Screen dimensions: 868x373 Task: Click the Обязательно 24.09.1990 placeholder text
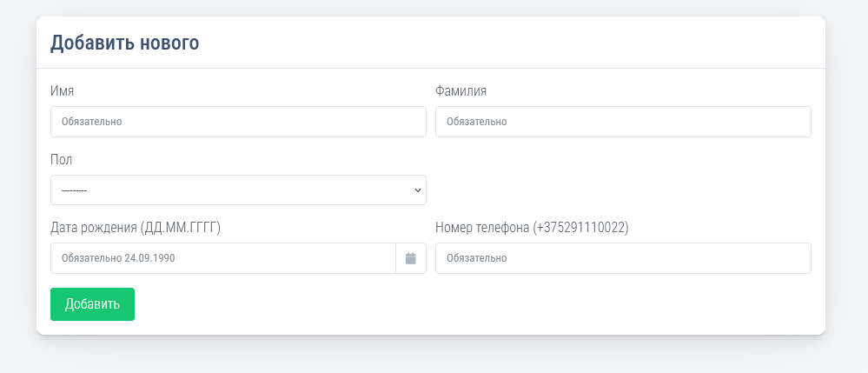click(x=111, y=258)
